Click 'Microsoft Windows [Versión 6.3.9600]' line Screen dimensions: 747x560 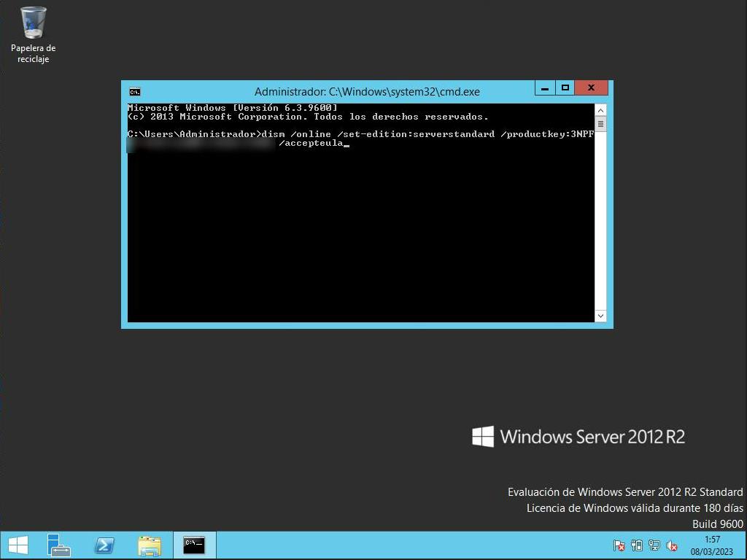point(233,108)
